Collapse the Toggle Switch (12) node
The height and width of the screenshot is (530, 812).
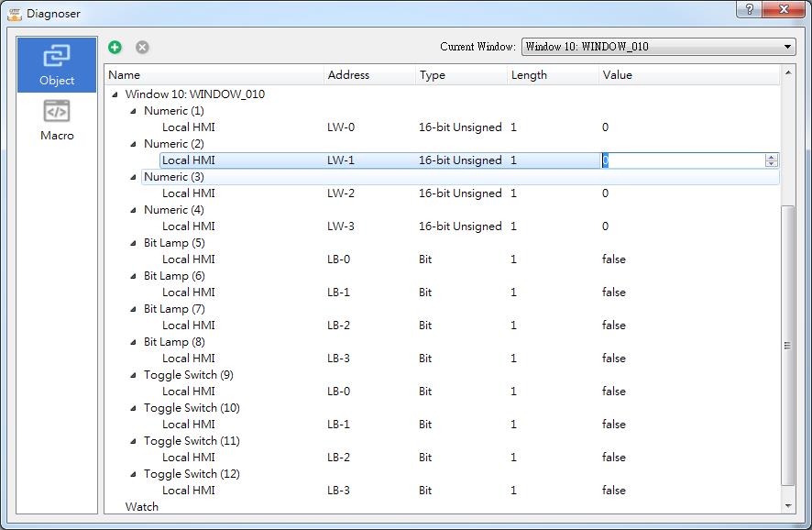coord(133,474)
